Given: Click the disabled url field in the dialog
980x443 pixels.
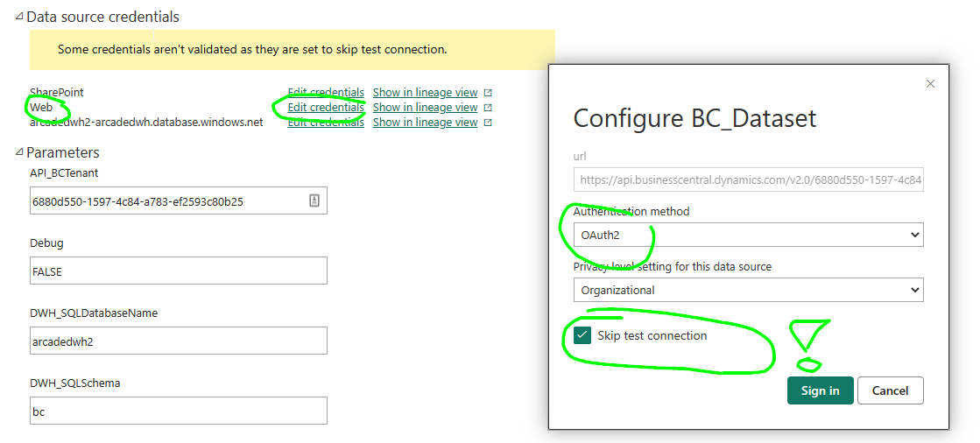Looking at the screenshot, I should (x=748, y=180).
